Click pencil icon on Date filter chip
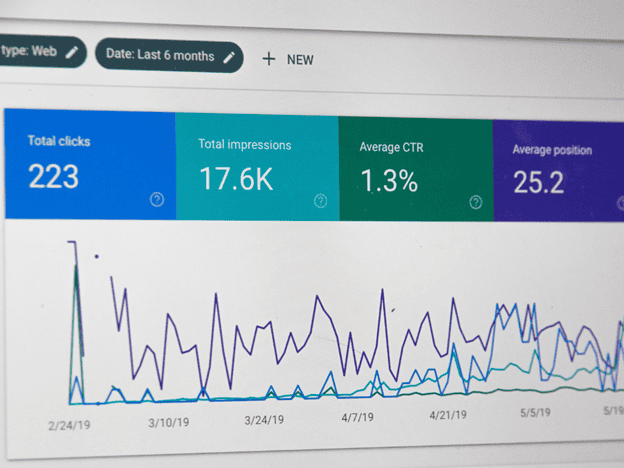The height and width of the screenshot is (468, 624). [229, 57]
